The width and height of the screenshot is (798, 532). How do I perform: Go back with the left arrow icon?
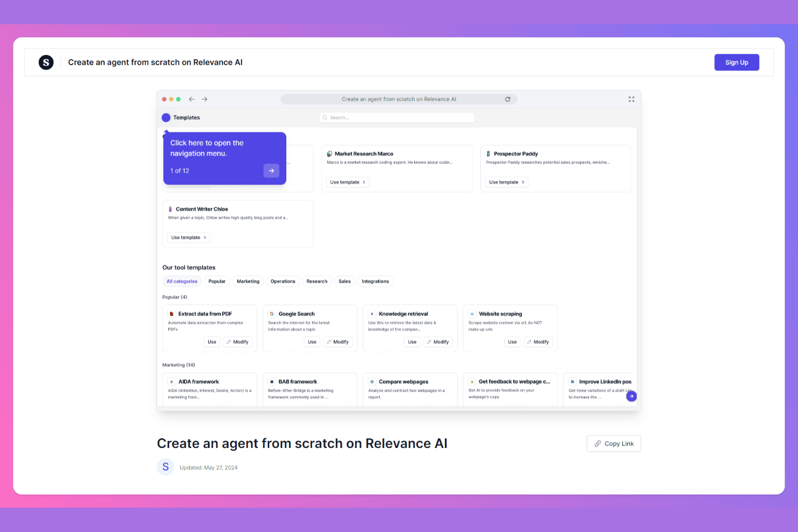(191, 99)
